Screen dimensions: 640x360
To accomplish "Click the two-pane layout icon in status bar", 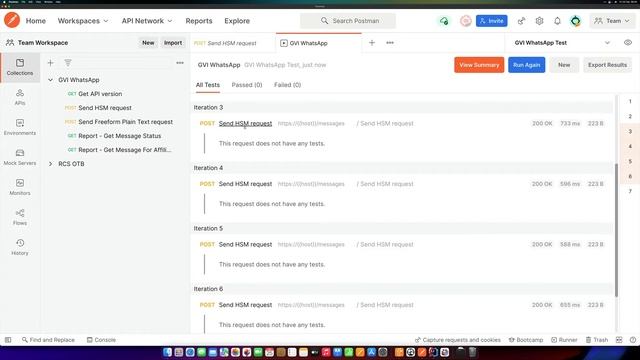I will [x=619, y=340].
